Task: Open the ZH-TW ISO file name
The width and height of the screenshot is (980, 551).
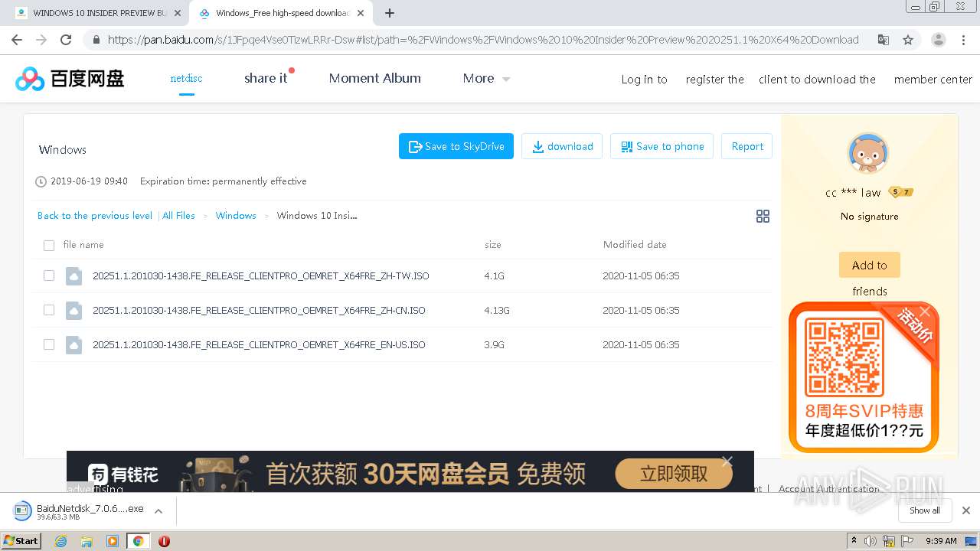Action: [x=260, y=275]
